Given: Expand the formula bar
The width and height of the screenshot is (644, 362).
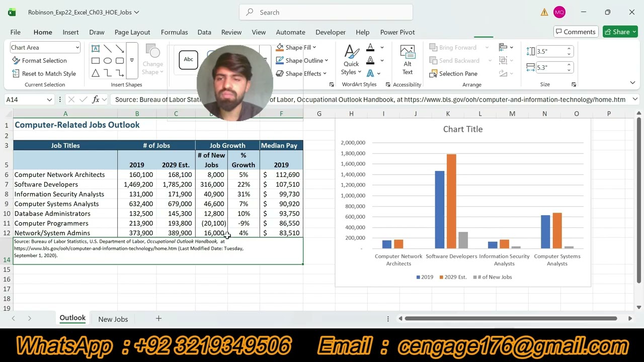Looking at the screenshot, I should click(635, 100).
